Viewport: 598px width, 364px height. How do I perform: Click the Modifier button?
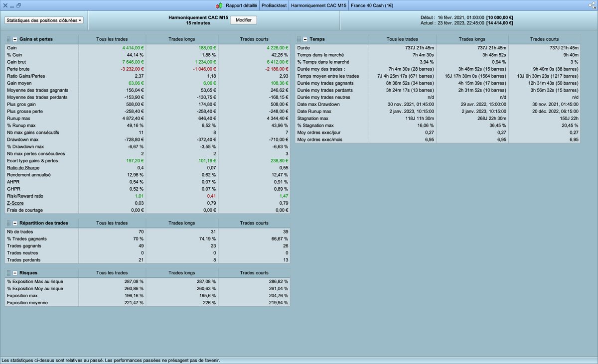coord(244,20)
